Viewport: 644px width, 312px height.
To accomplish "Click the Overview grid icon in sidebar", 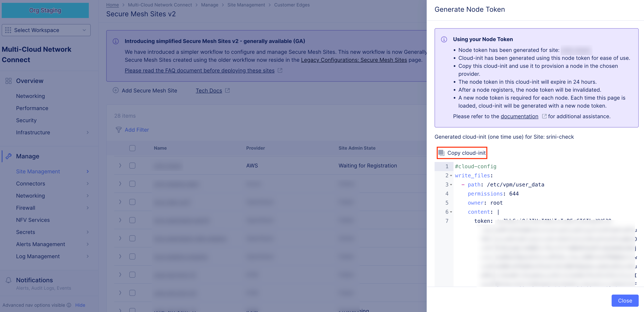I will 9,81.
